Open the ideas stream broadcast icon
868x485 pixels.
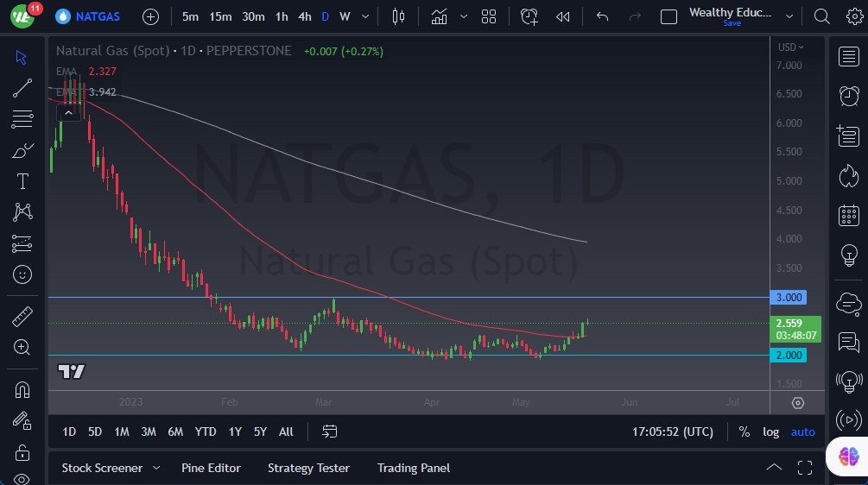coord(849,381)
